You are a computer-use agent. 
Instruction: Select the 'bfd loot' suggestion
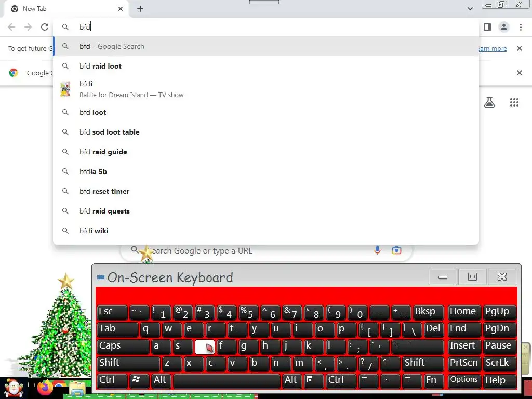click(x=266, y=112)
